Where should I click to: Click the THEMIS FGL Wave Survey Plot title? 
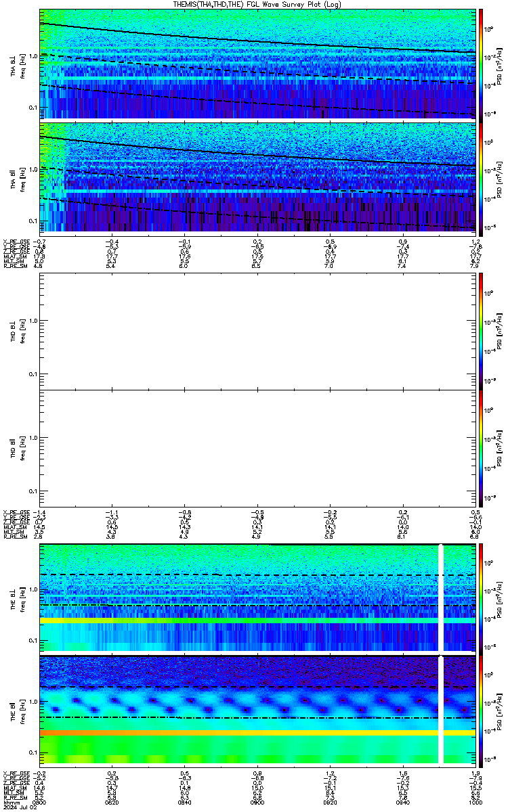(257, 4)
